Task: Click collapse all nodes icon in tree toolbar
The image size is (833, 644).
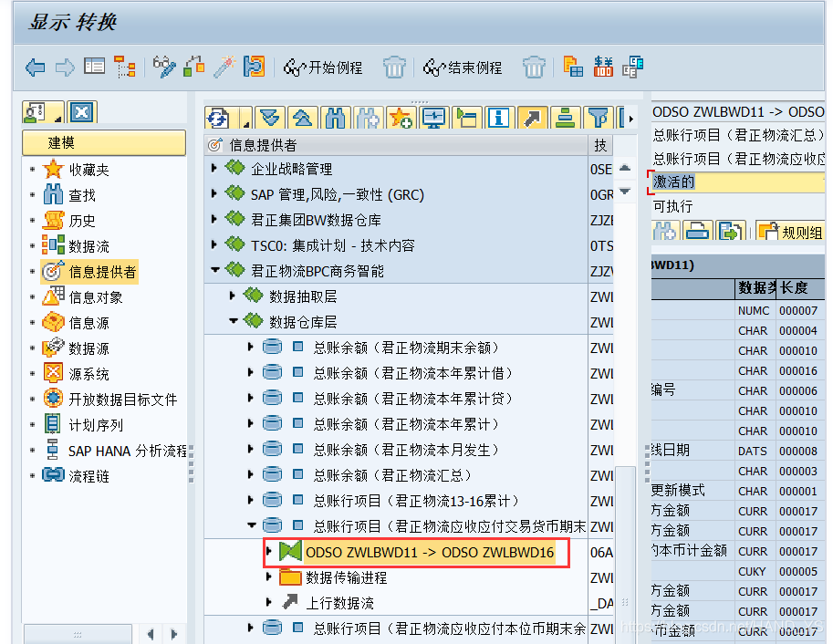Action: click(x=303, y=118)
